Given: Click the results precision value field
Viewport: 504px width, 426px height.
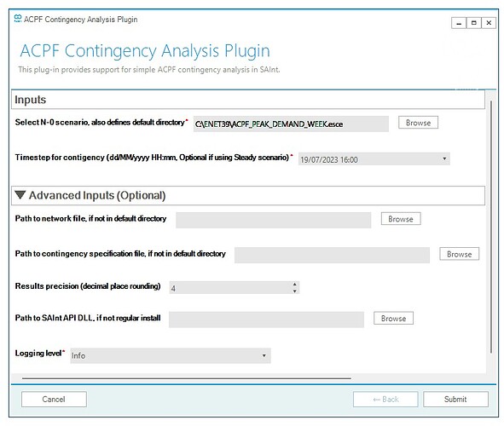Looking at the screenshot, I should [230, 288].
